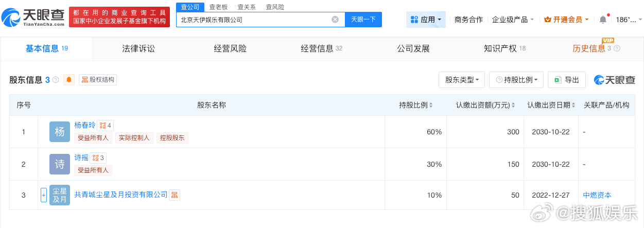This screenshot has width=644, height=228.
Task: Open 杨春玲's related companies badge 4
Action: pos(106,125)
